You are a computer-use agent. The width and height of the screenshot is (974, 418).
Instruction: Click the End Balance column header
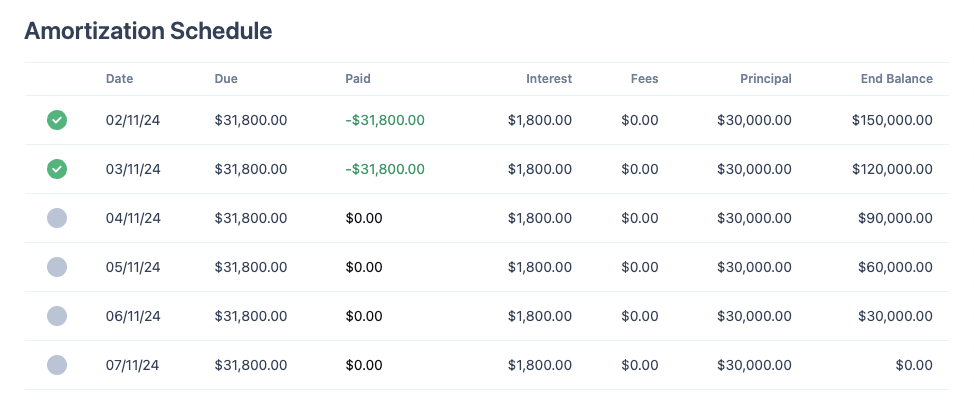[896, 79]
